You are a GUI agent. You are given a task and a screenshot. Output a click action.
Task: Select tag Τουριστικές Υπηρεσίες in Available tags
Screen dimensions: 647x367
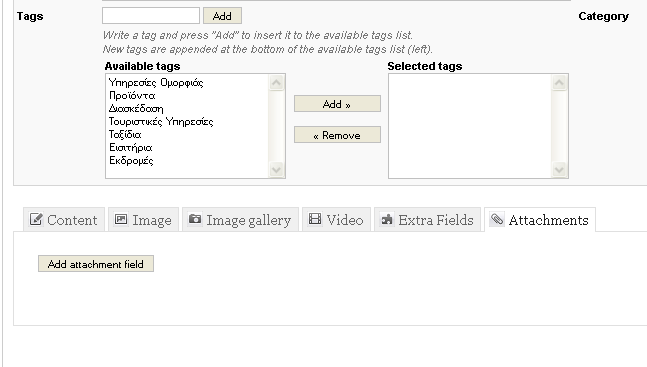pos(188,122)
